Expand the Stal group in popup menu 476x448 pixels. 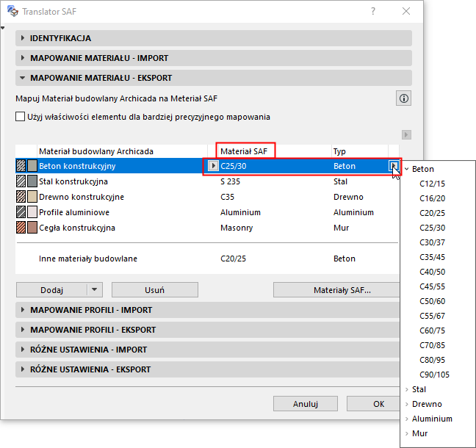(407, 389)
